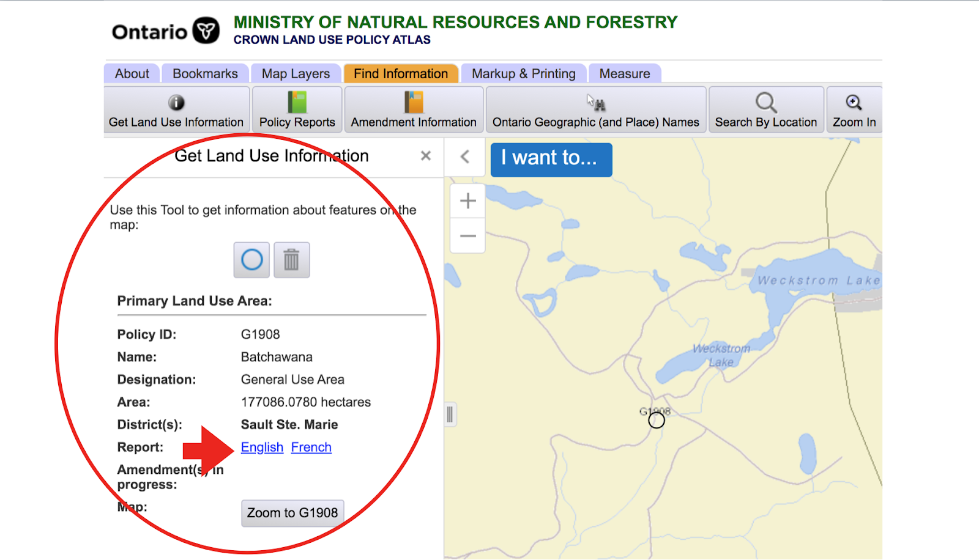Zoom out with the map minus button
Viewport: 979px width, 560px height.
click(468, 236)
